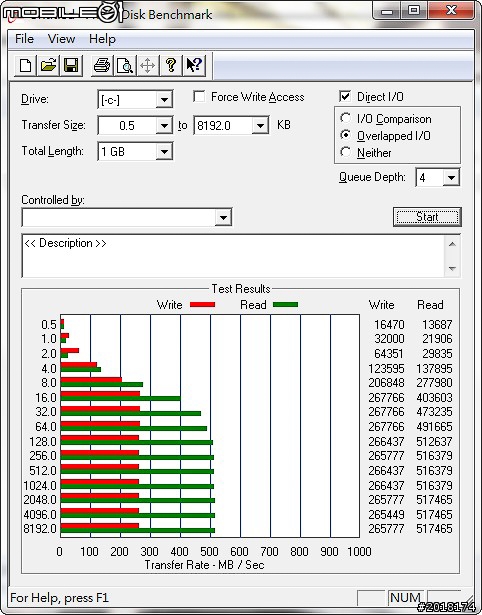Click the 1024.0 transfer size row label
Image resolution: width=482 pixels, height=615 pixels.
(x=40, y=486)
